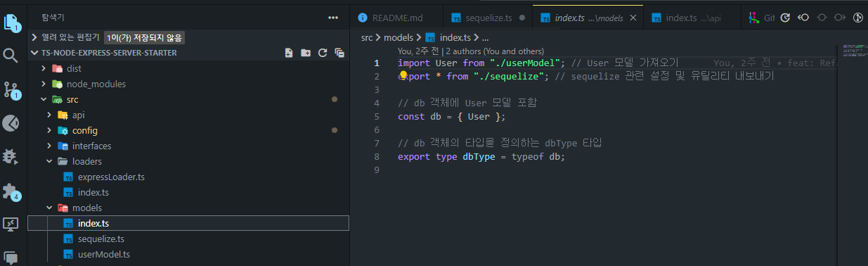Viewport: 868px width, 266px height.
Task: Click the '2 authors (You and others)' code lens
Action: [x=495, y=51]
